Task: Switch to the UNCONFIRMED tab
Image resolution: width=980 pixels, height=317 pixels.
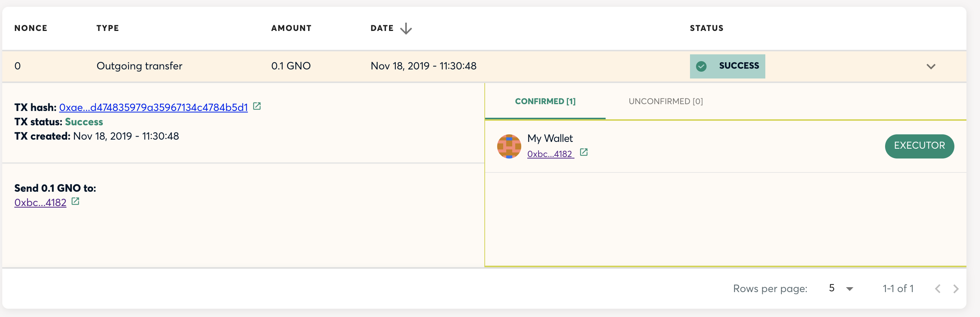Action: (666, 102)
